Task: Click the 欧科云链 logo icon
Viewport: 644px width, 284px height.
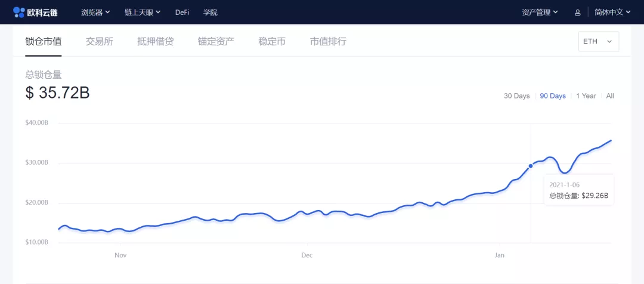Action: coord(19,12)
